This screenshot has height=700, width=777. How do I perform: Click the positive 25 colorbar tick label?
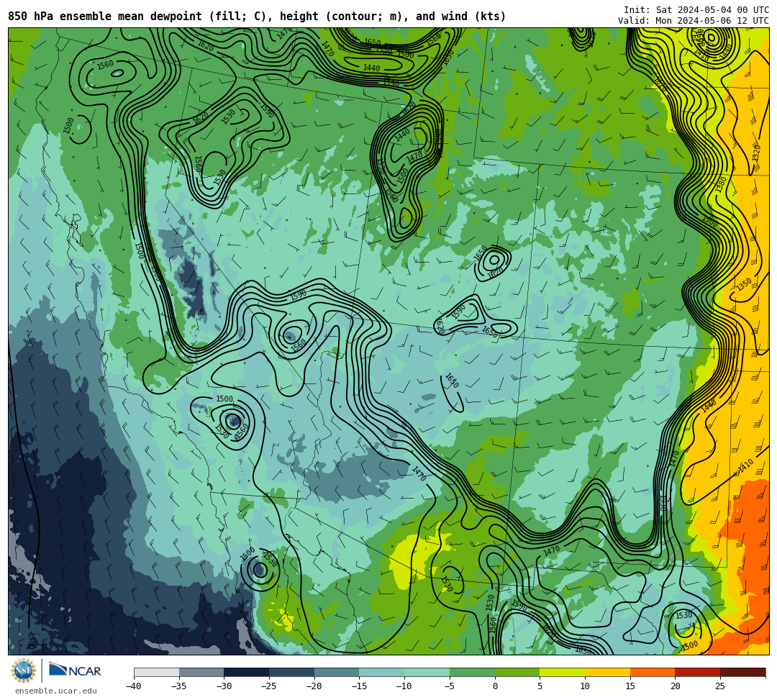(x=720, y=686)
